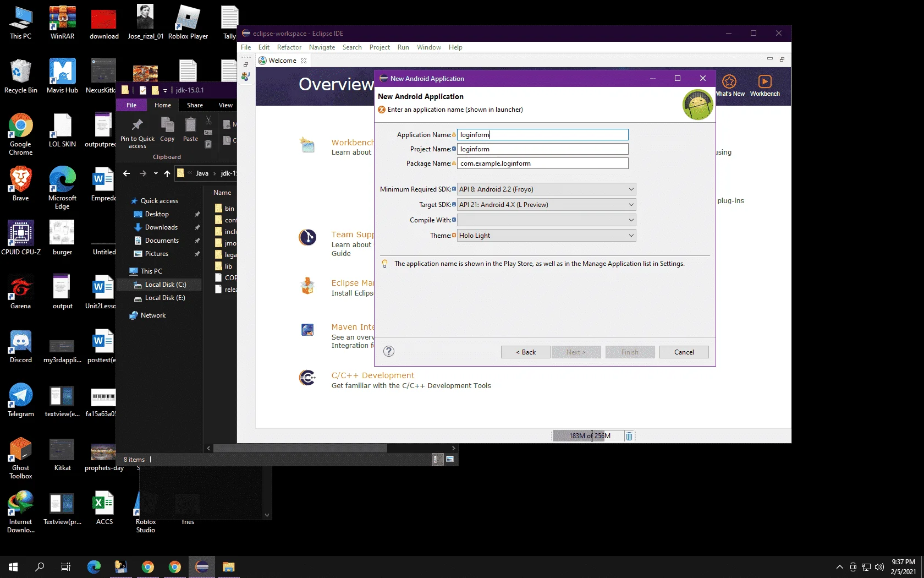Screen dimensions: 924x578
Task: Click the heap memory status bar
Action: point(588,436)
